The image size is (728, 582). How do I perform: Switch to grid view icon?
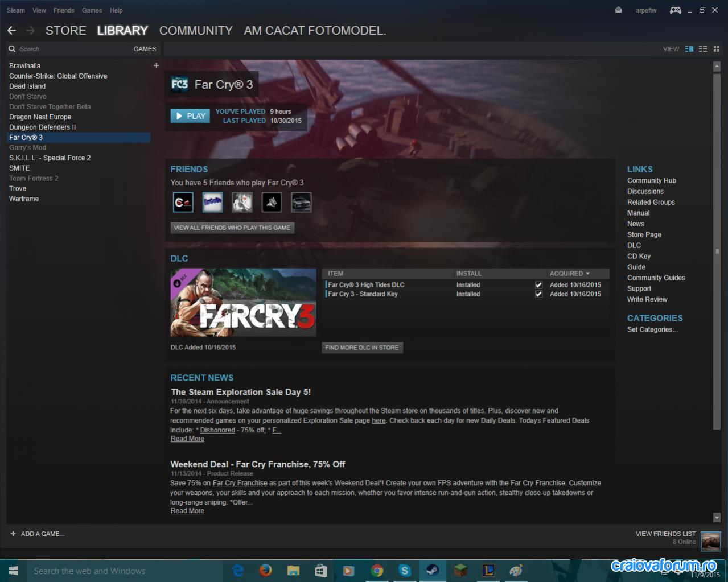coord(716,49)
